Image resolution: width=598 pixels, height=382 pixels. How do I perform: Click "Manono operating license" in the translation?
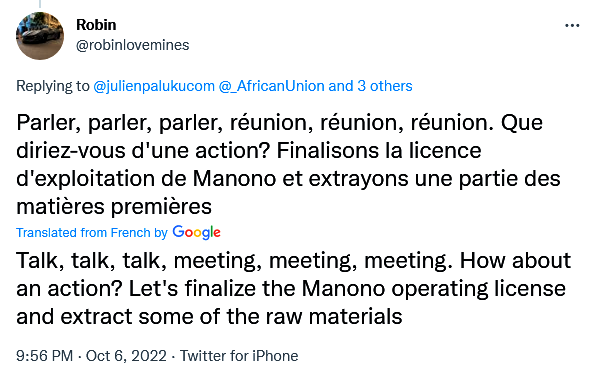pos(434,288)
